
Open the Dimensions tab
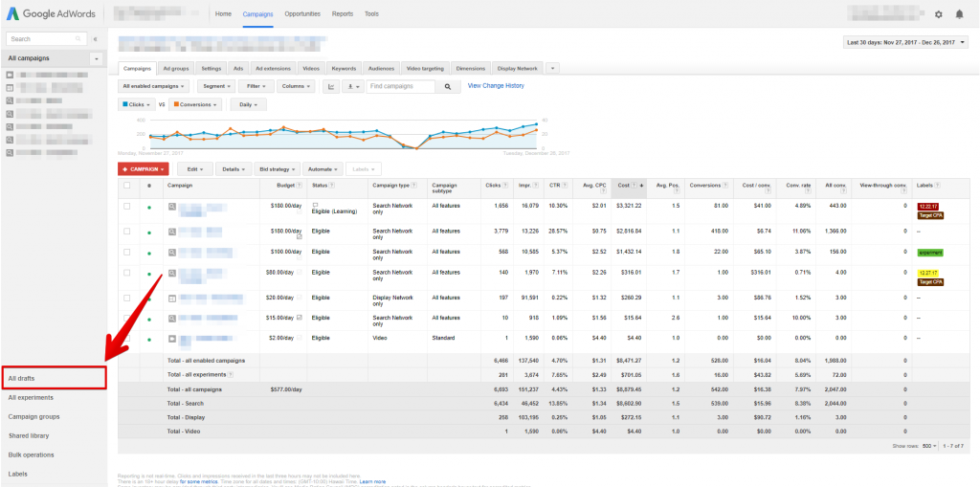tap(471, 68)
